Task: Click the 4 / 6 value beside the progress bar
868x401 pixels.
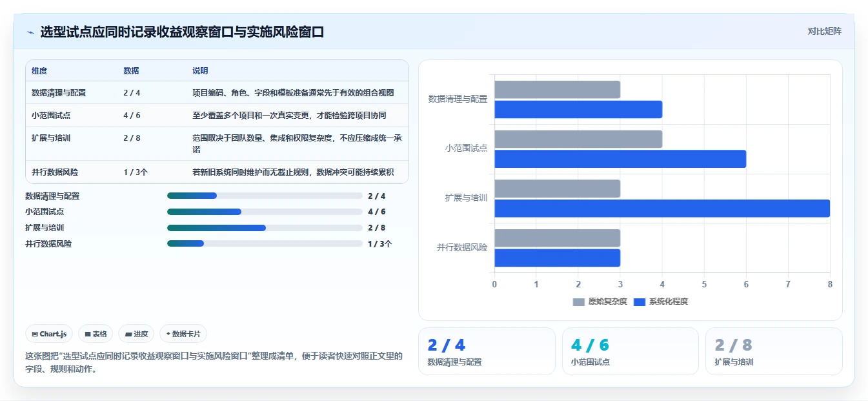Action: coord(376,212)
